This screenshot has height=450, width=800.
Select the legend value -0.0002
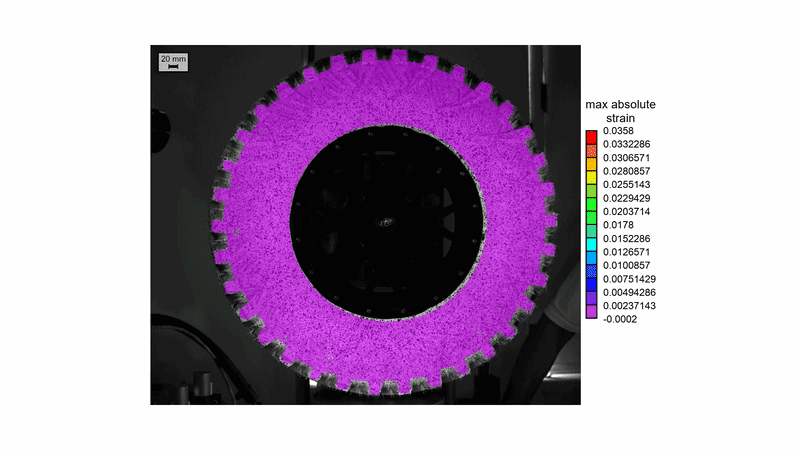coord(620,319)
